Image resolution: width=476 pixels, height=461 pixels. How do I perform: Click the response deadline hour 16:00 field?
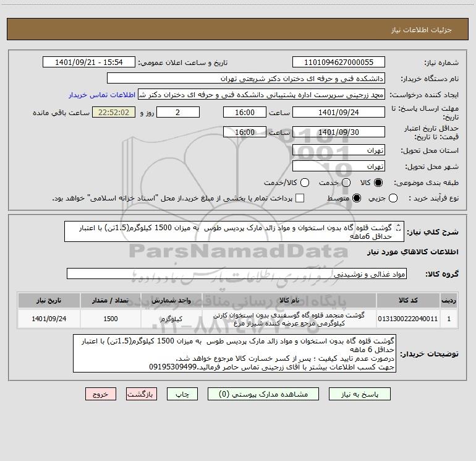tap(245, 112)
